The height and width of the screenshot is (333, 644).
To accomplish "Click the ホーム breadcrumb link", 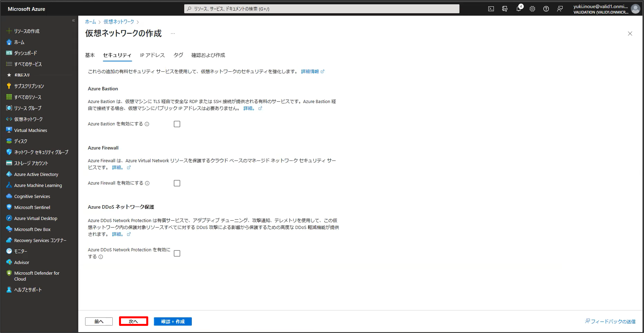I will (x=90, y=22).
